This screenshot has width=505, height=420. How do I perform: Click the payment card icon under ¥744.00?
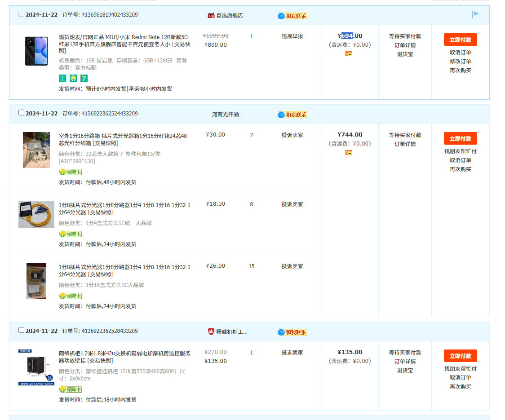[349, 153]
